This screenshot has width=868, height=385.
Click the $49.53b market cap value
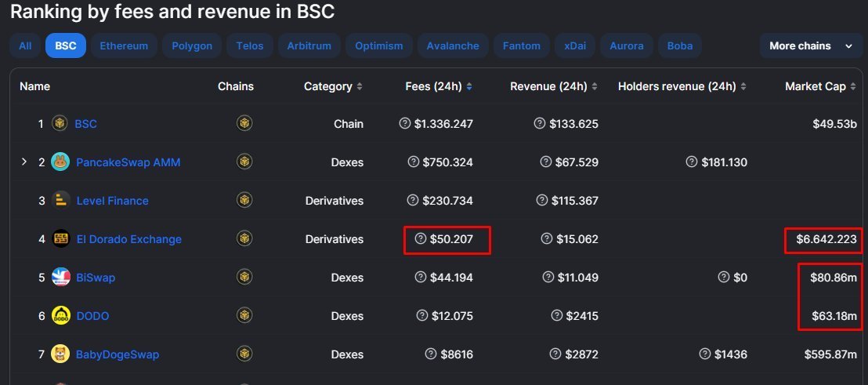click(835, 124)
